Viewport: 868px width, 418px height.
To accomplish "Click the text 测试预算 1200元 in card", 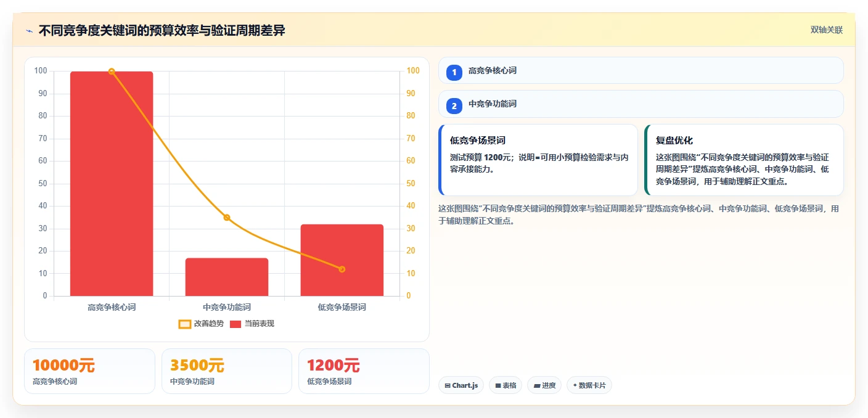I will click(x=481, y=157).
